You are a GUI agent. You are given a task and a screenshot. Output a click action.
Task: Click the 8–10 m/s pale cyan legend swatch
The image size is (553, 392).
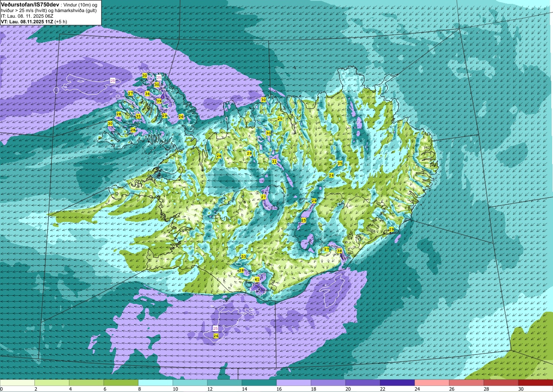click(156, 383)
